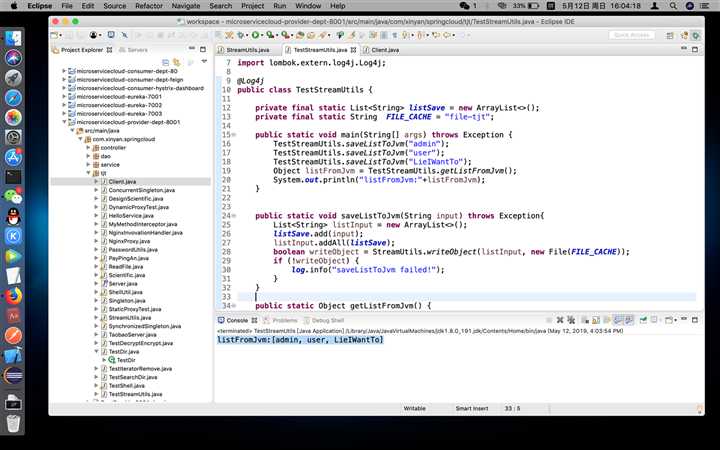Open the Photos app from the Dock
720x450 pixels.
coord(13,118)
